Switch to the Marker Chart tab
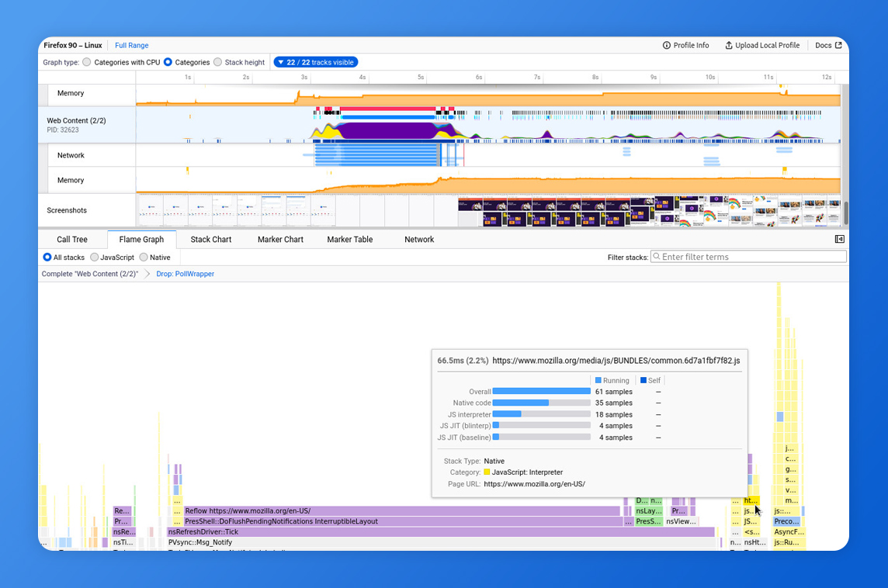 (280, 240)
